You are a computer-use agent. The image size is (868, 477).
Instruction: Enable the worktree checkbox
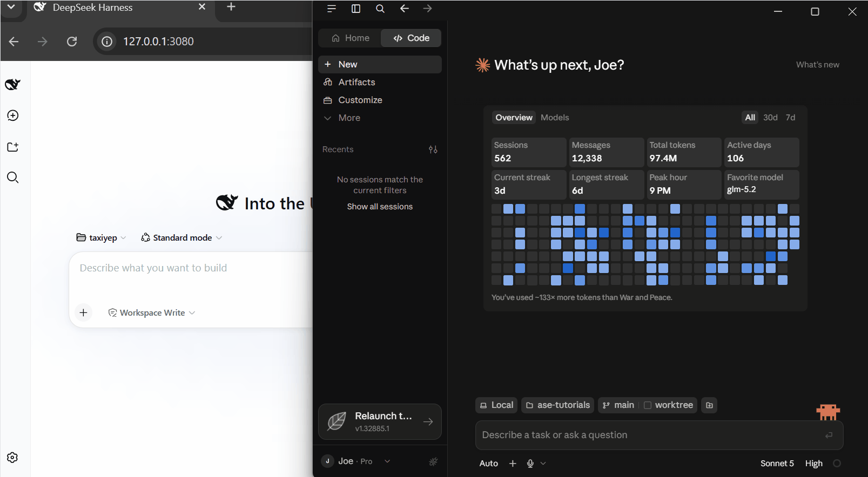(648, 405)
